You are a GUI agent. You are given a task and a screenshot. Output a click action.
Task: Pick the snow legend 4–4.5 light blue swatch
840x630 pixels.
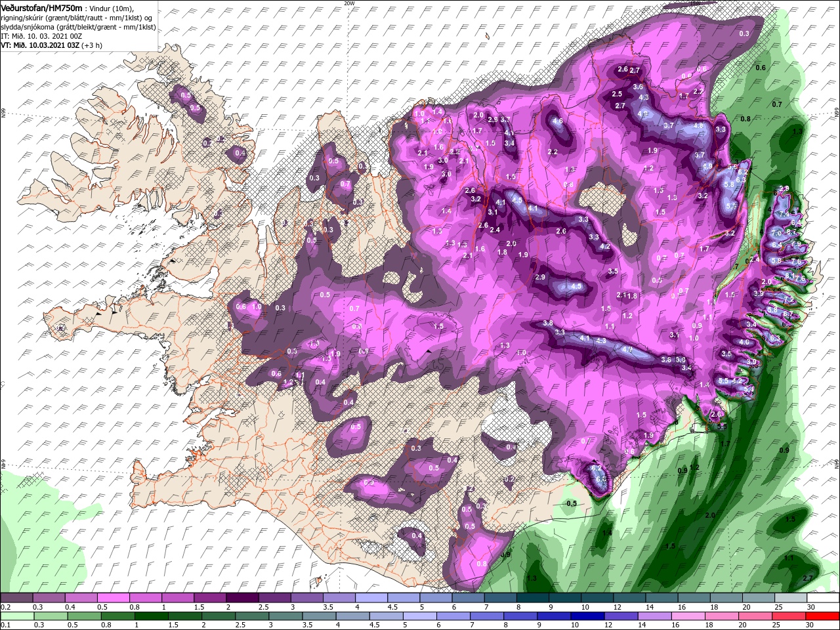point(371,598)
